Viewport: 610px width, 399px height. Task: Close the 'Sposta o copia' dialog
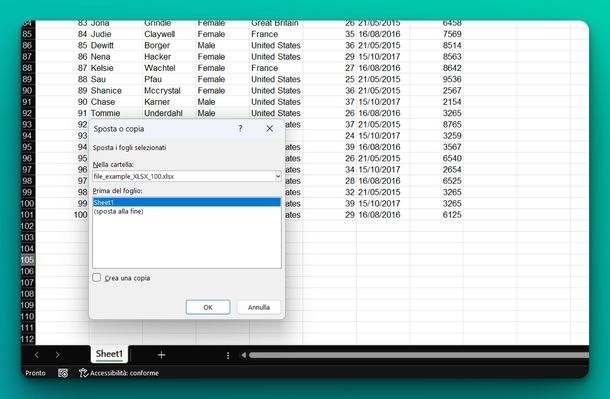click(x=270, y=128)
